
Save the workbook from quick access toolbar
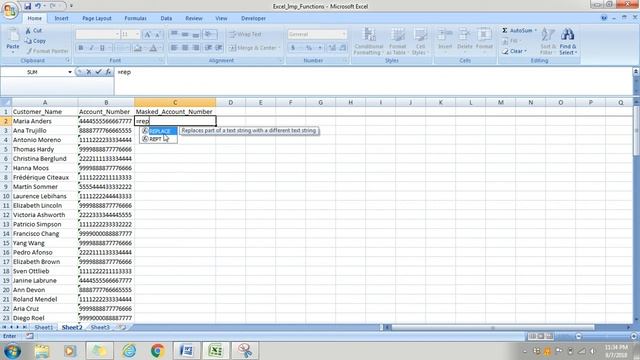[x=27, y=6]
